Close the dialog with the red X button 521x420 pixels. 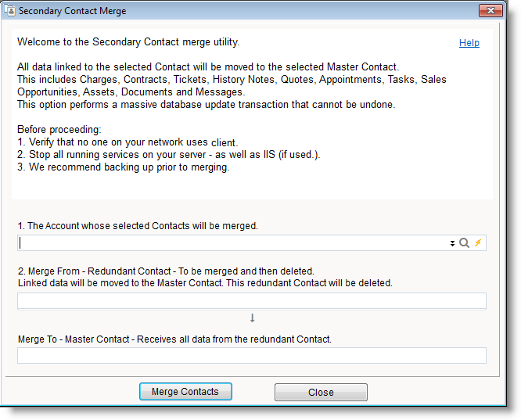point(490,11)
